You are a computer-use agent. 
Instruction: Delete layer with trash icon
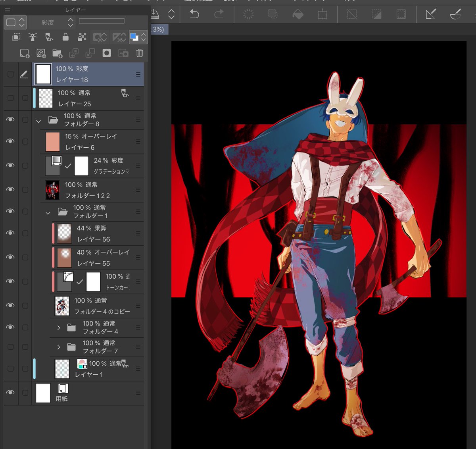pos(140,53)
